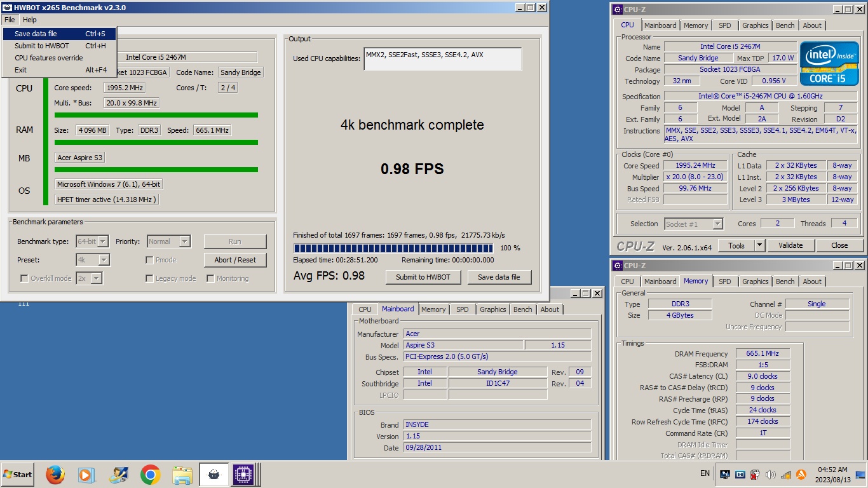
Task: Open the Dolby tray icon
Action: click(x=740, y=474)
